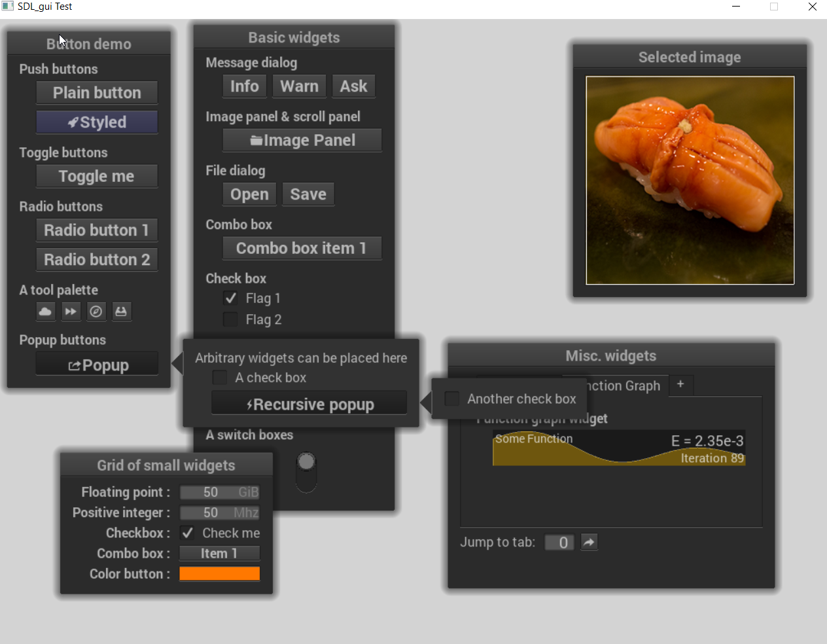Select Radio button 1

click(97, 230)
